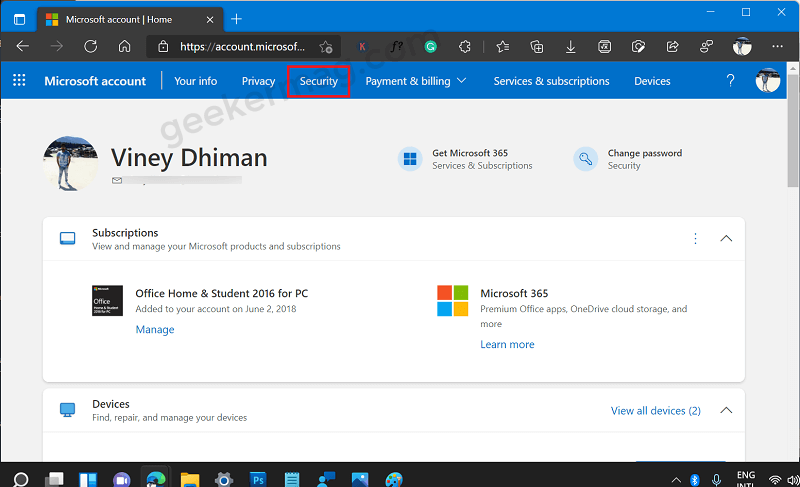Viewport: 800px width, 487px height.
Task: Open the Help question mark icon
Action: coord(730,81)
